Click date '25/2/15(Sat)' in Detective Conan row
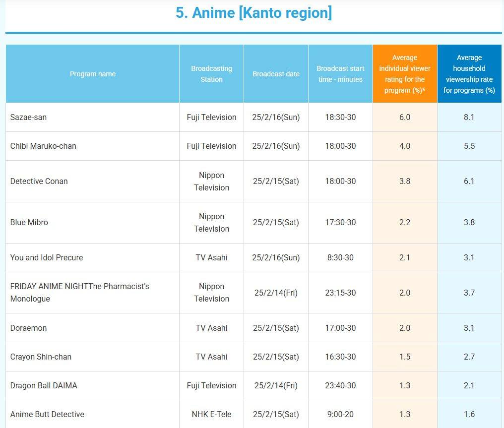Image resolution: width=504 pixels, height=428 pixels. click(x=276, y=181)
